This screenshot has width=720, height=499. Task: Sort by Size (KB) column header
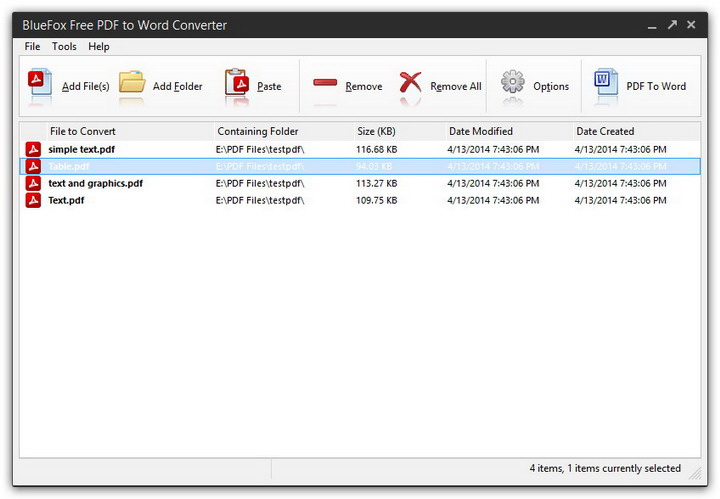(400, 131)
